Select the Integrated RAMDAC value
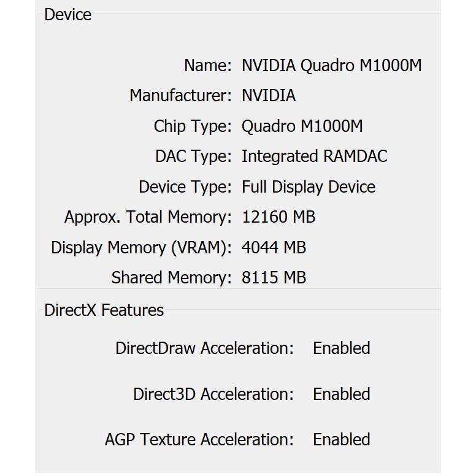 [314, 156]
